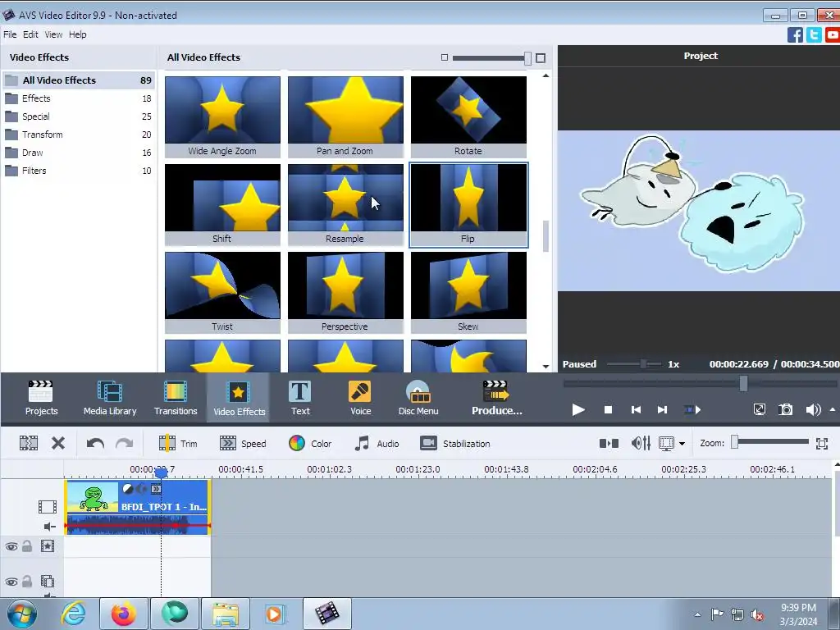Viewport: 840px width, 630px height.
Task: Jump to the next frame
Action: 663,410
